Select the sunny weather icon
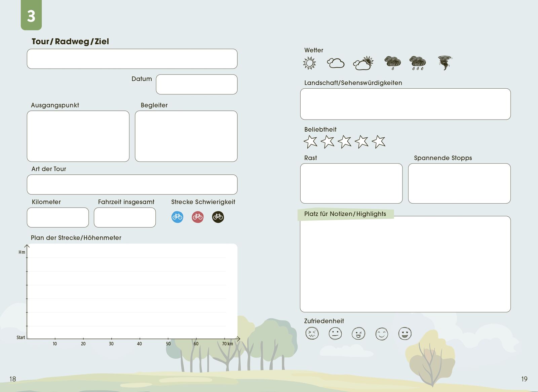Screen dimensions: 538x392 pos(309,63)
